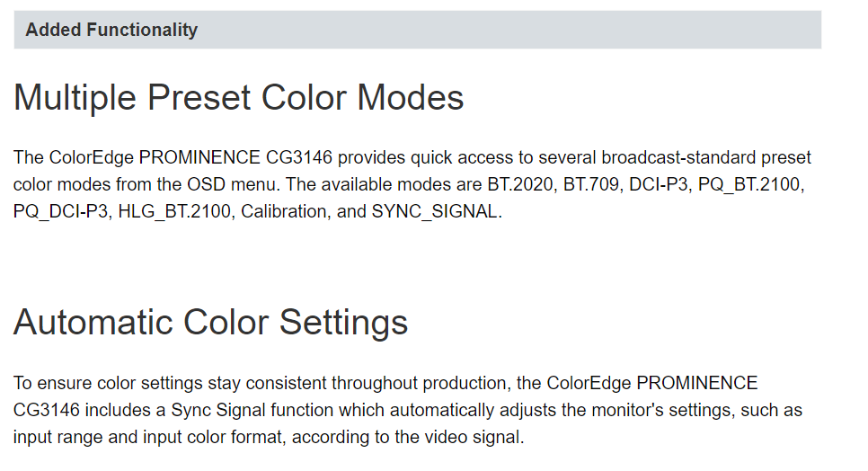Click the Automatic Color Settings heading
Screen dimensions: 868x471
pyautogui.click(x=210, y=323)
